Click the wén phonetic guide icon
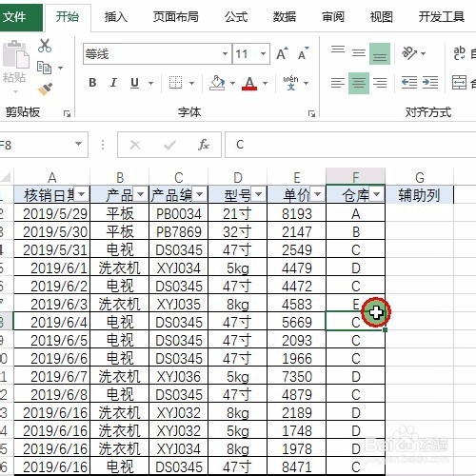476x476 pixels. [290, 83]
